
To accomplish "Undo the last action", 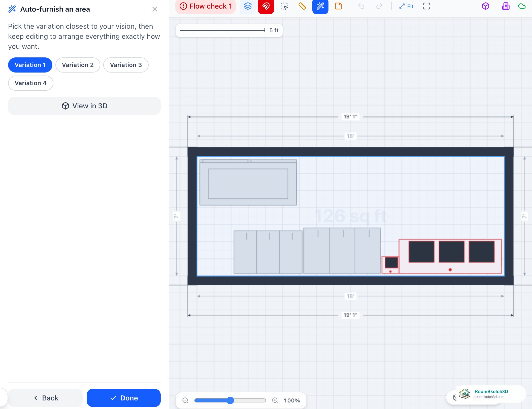I will click(x=361, y=6).
